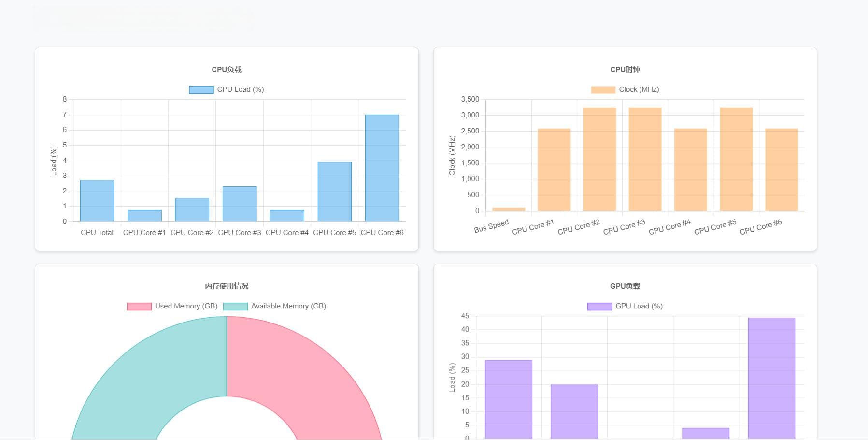Viewport: 868px width, 440px height.
Task: Click the CPU Core #1 clock bar
Action: [x=554, y=170]
